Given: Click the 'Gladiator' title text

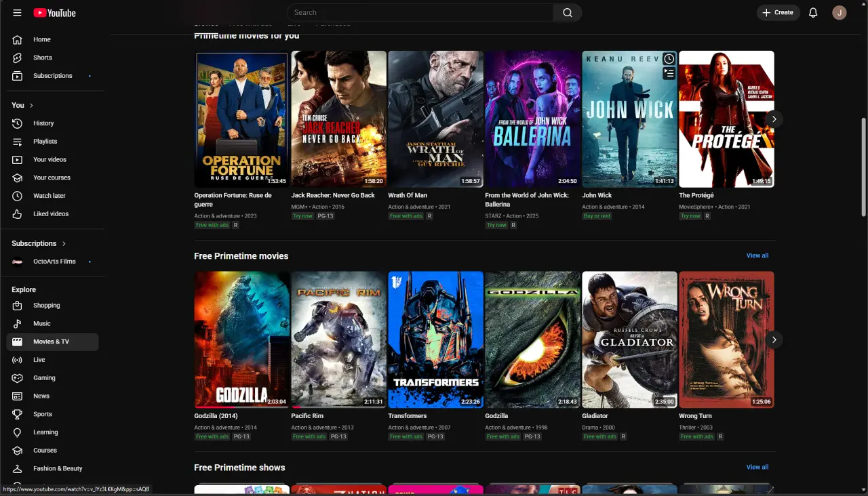Looking at the screenshot, I should [x=595, y=416].
